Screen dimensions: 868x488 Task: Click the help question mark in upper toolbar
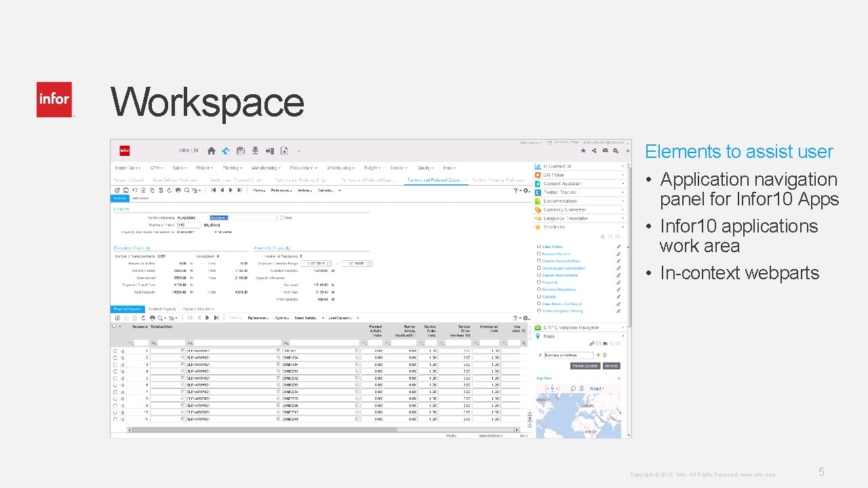tap(517, 190)
